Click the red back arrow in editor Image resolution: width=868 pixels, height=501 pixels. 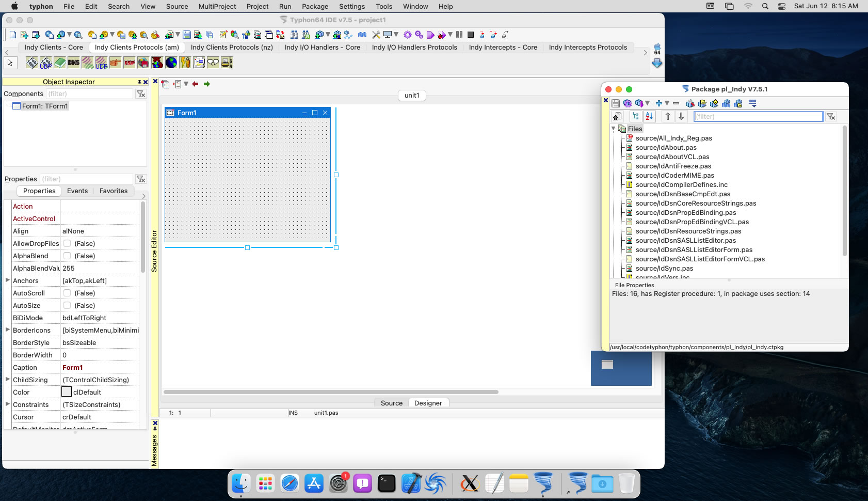(x=195, y=84)
